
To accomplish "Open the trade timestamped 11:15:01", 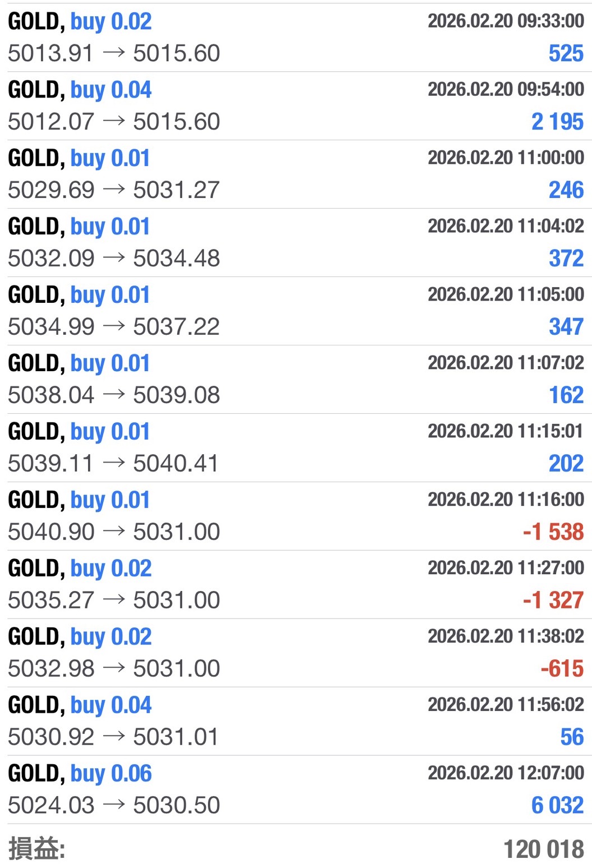I will [506, 431].
